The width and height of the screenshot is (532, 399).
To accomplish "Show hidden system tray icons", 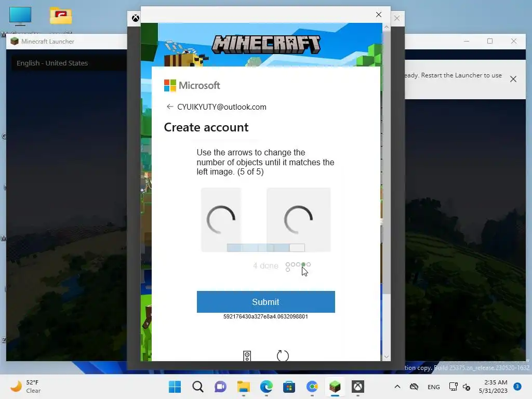I will tap(397, 387).
